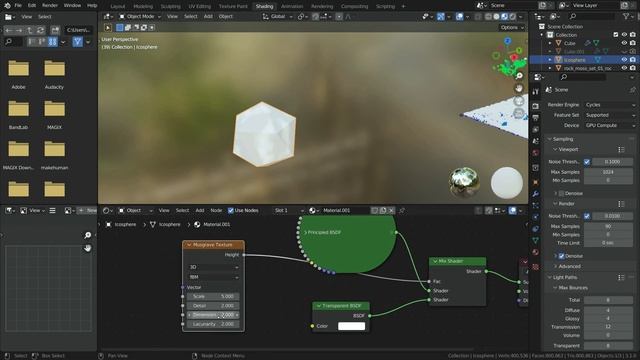Image resolution: width=640 pixels, height=360 pixels.
Task: Unlink Material.001 with the X button
Action: (391, 211)
